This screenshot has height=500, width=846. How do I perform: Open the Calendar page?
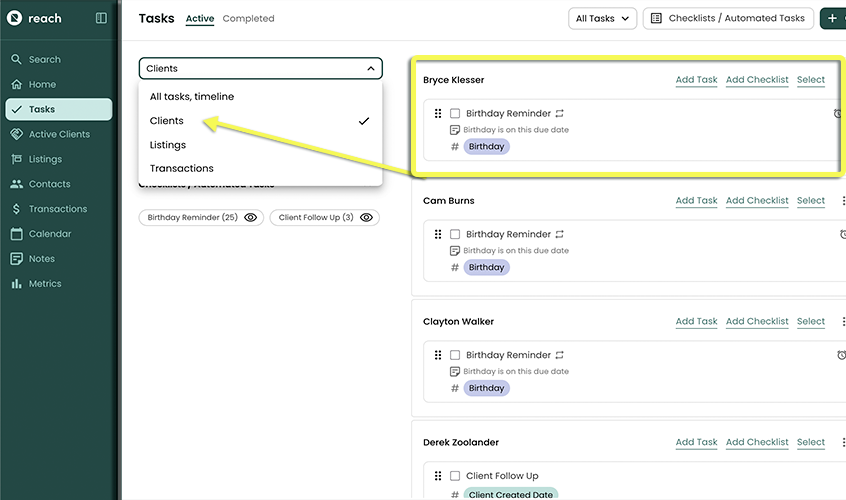pos(49,234)
